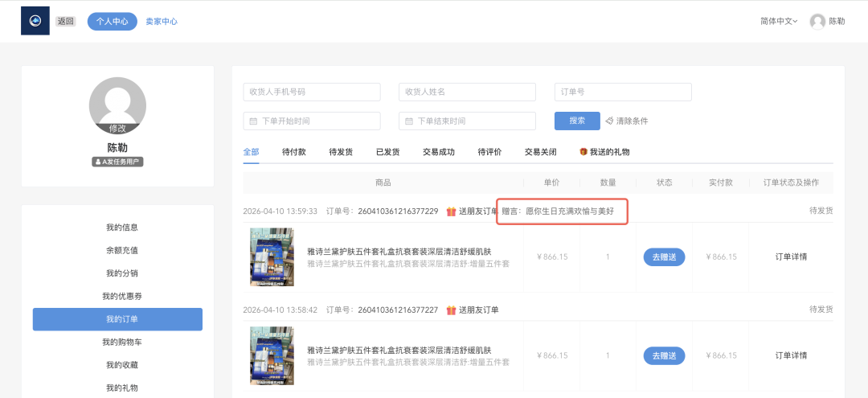Image resolution: width=868 pixels, height=398 pixels.
Task: Switch to the 已发货 tab
Action: click(x=388, y=152)
